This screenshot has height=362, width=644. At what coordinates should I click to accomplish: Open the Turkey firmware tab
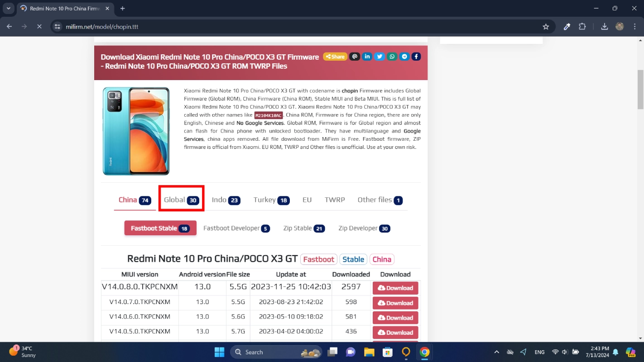271,200
